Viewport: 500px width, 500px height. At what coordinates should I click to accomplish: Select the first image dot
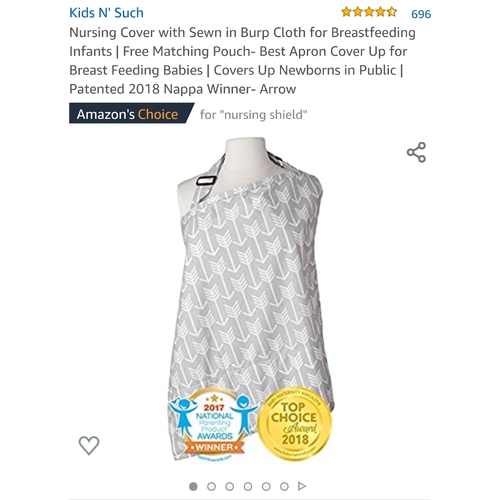coord(193,487)
